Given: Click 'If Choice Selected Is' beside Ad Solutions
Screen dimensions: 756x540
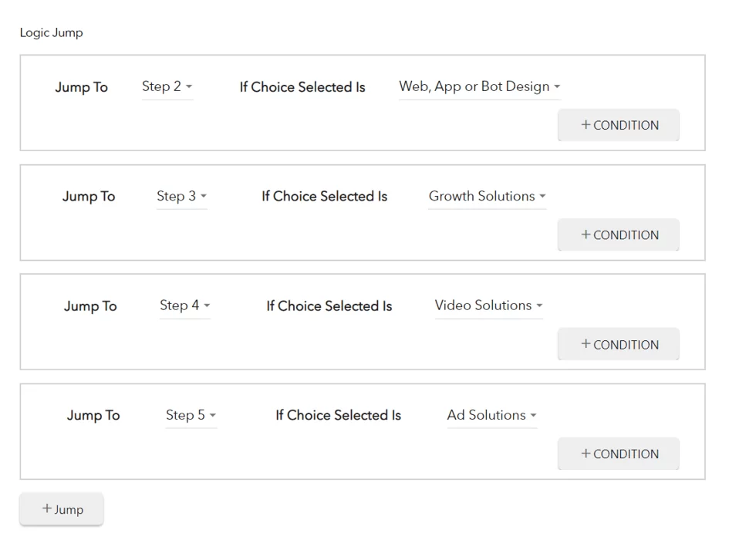Looking at the screenshot, I should [x=338, y=416].
